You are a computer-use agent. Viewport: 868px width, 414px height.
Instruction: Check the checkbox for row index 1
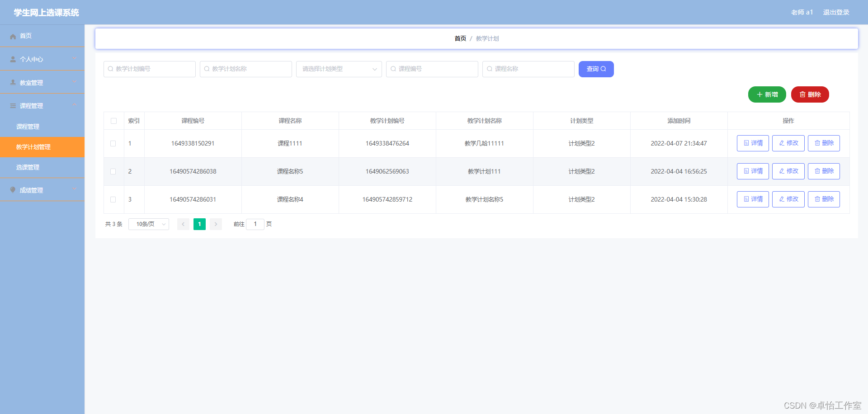tap(113, 144)
